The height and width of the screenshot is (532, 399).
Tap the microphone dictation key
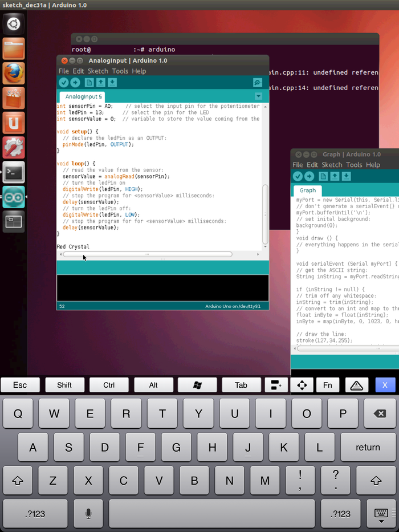pos(88,514)
